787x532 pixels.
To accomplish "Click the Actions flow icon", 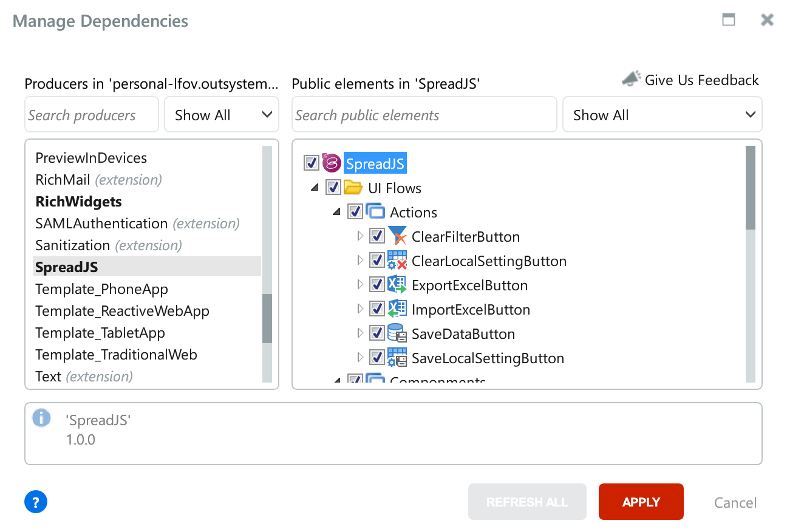I will click(375, 212).
